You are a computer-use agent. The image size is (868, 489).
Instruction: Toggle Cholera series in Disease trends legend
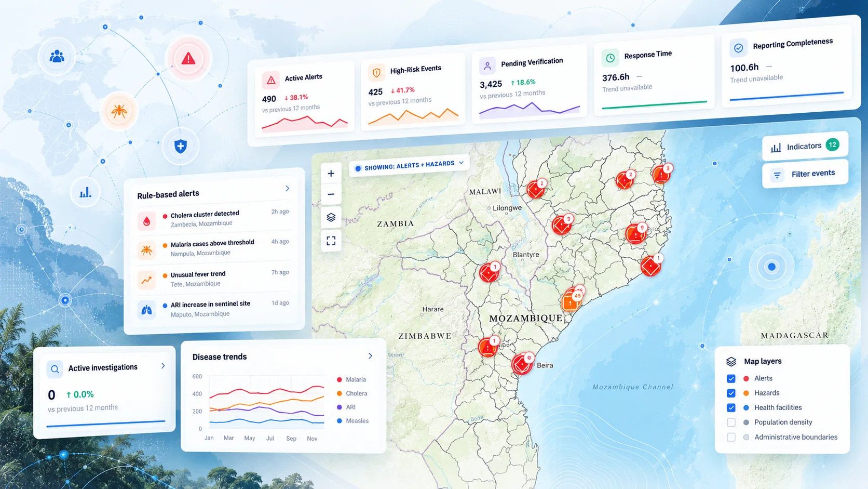point(352,393)
